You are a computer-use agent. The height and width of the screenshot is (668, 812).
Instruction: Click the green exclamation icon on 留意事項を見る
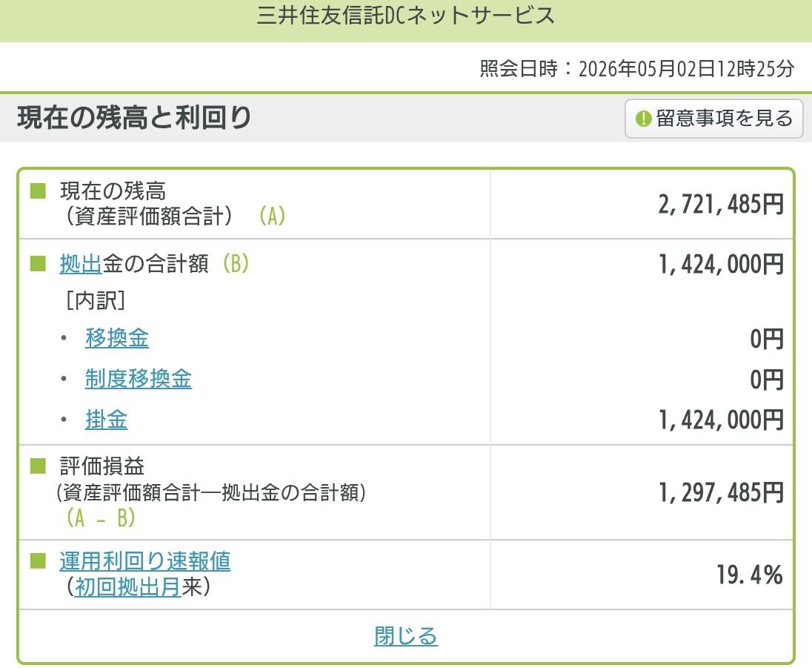643,119
